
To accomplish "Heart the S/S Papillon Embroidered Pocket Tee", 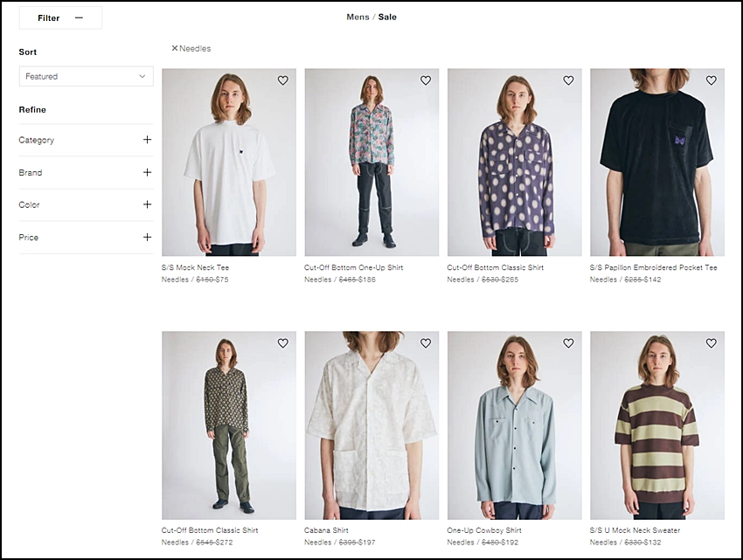I will pyautogui.click(x=712, y=80).
